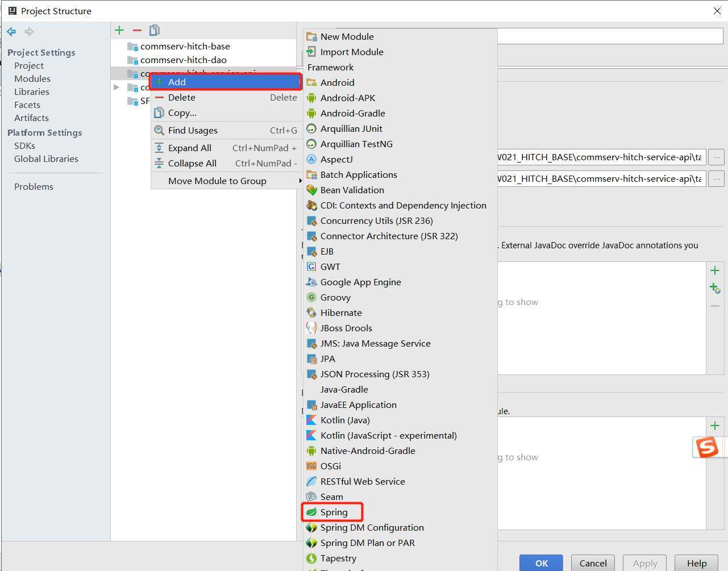Open Artifacts settings section
This screenshot has height=571, width=728.
pos(31,118)
